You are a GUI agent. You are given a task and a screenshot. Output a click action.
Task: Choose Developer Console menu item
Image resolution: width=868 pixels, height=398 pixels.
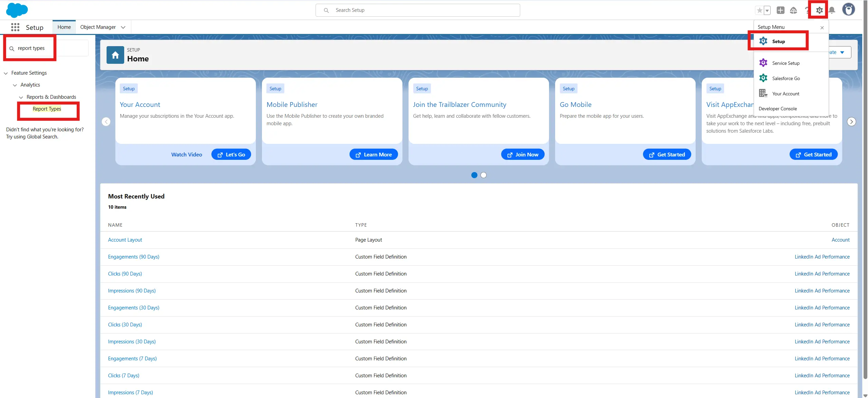(x=777, y=109)
